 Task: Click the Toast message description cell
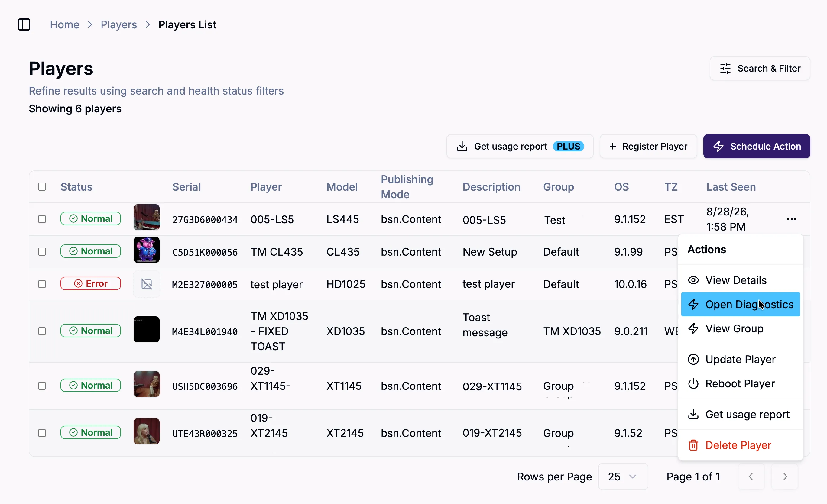(485, 325)
